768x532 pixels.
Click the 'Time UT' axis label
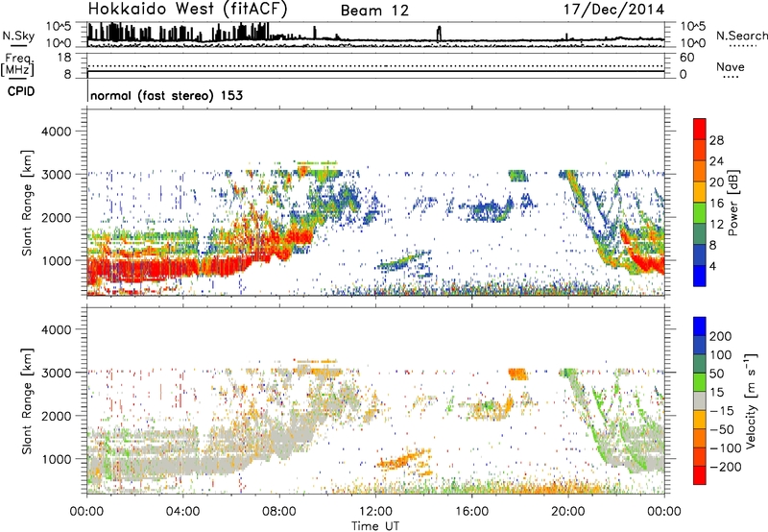coord(375,525)
